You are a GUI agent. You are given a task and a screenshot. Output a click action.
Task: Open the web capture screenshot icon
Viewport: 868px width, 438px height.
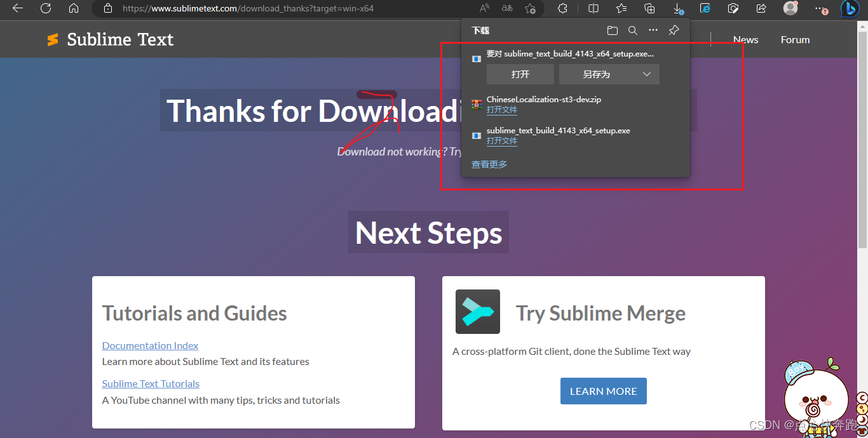[x=733, y=8]
